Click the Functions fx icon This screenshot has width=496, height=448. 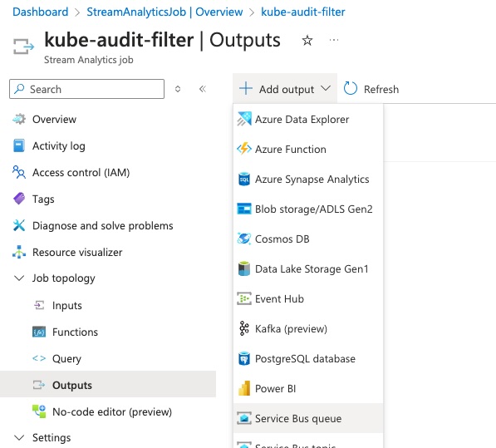click(x=39, y=332)
